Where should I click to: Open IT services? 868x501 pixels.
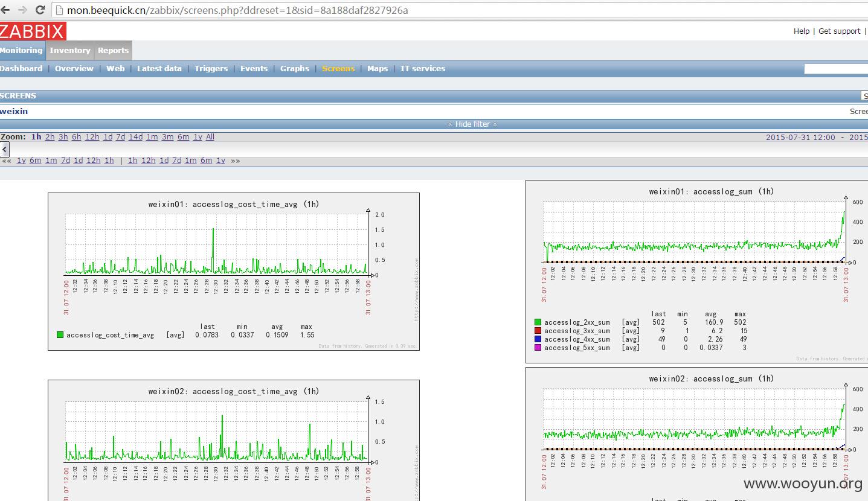click(423, 69)
